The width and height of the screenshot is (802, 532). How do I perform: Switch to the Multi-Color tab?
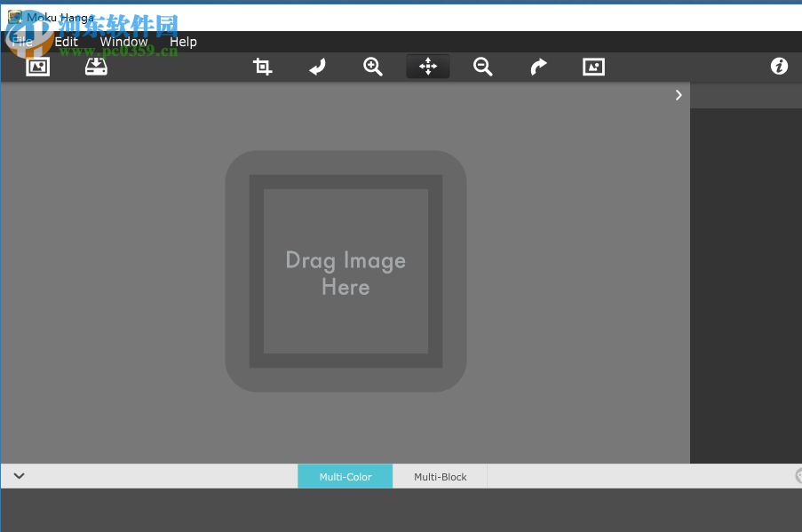point(345,477)
